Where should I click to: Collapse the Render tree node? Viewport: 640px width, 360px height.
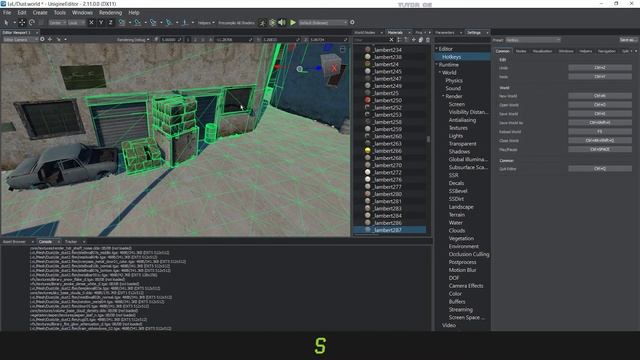(x=443, y=96)
